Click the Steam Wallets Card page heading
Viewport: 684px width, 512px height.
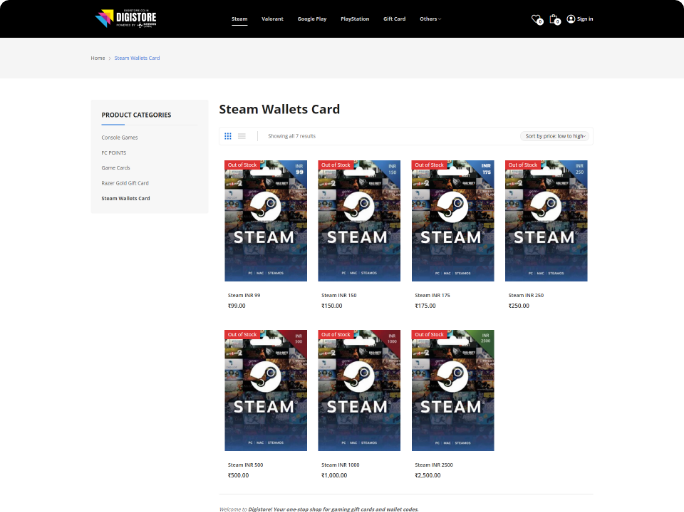click(x=279, y=109)
